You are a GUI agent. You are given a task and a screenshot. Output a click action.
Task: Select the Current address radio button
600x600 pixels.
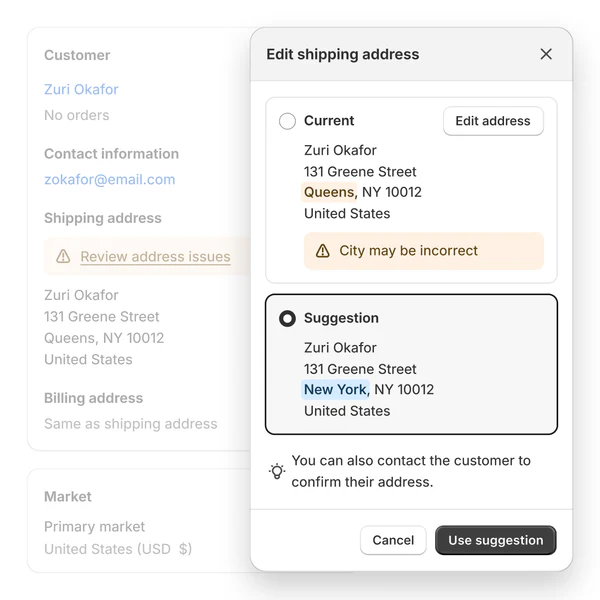click(x=287, y=121)
